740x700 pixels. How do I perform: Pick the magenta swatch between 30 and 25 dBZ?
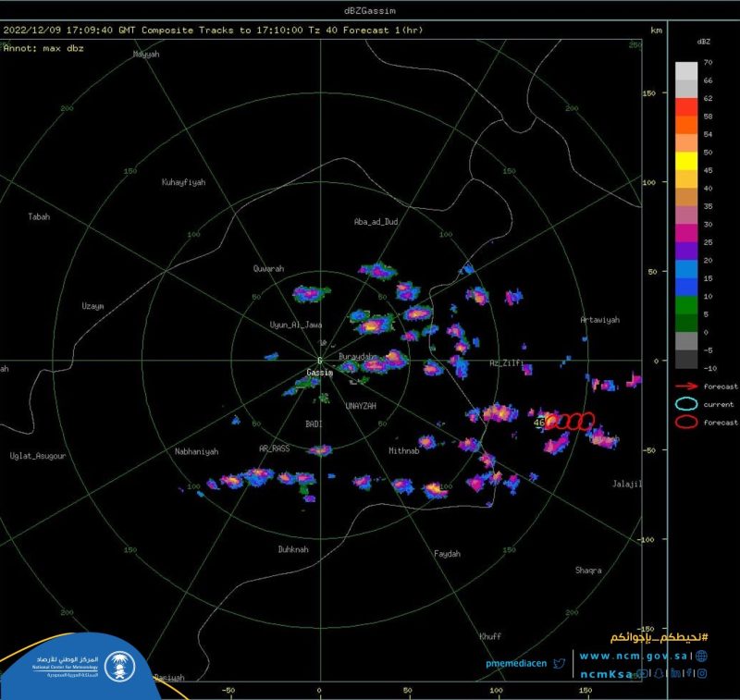click(686, 233)
